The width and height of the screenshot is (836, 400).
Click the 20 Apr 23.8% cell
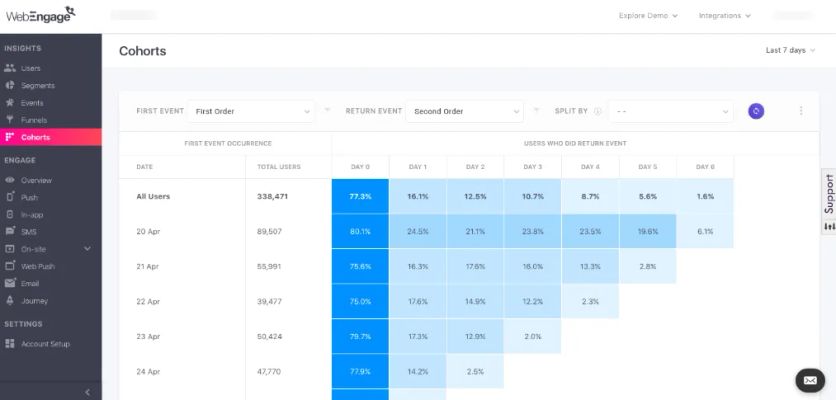click(533, 231)
